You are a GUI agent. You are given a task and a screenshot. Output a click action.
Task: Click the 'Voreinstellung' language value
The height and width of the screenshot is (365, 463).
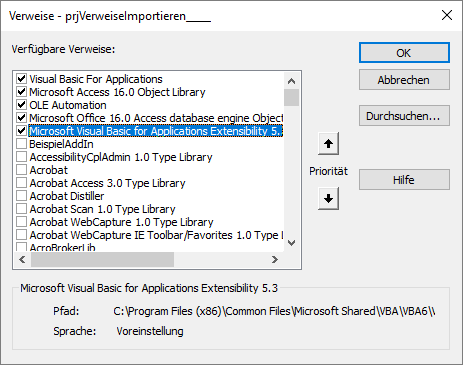[150, 331]
